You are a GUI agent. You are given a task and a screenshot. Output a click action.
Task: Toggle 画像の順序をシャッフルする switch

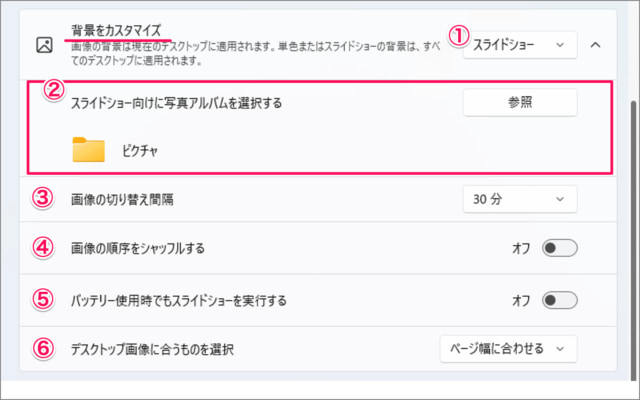click(560, 249)
